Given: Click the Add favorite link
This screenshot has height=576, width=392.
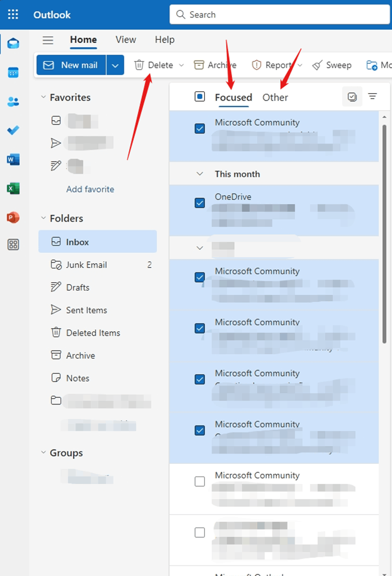Looking at the screenshot, I should click(x=90, y=189).
